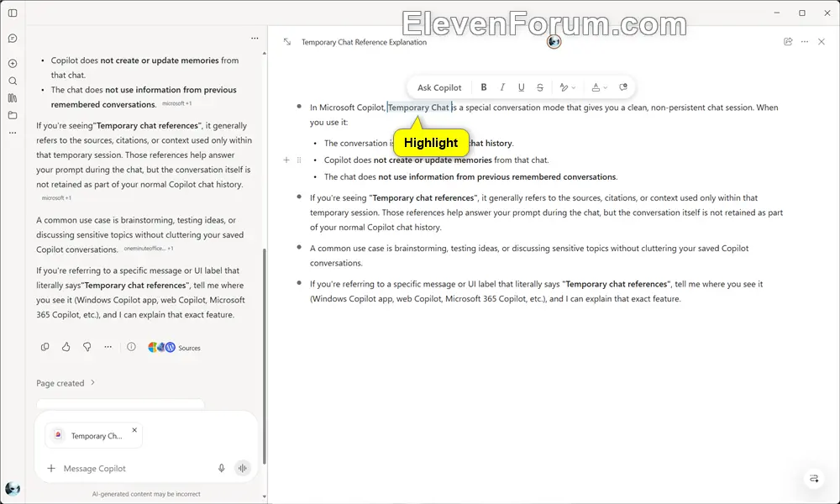Click the selected Temporary Chat text in page
The width and height of the screenshot is (840, 504).
pyautogui.click(x=419, y=108)
